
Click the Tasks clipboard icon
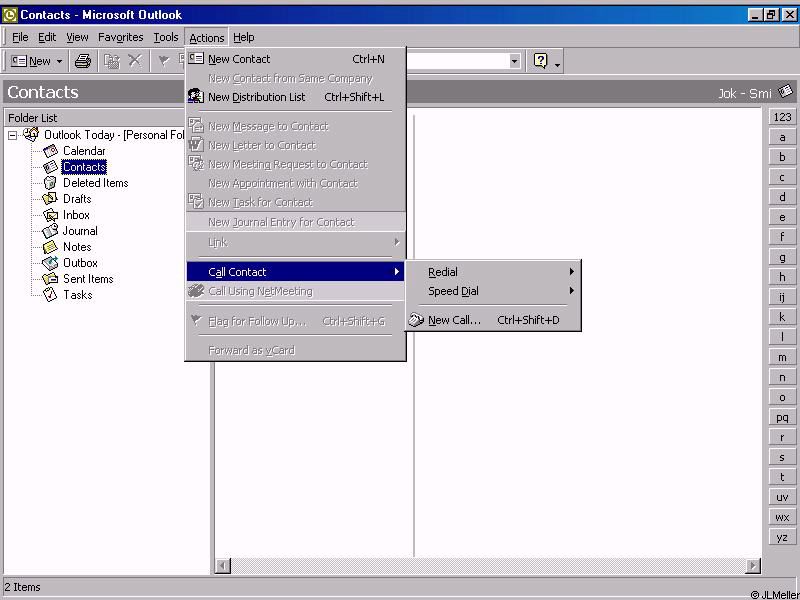50,294
